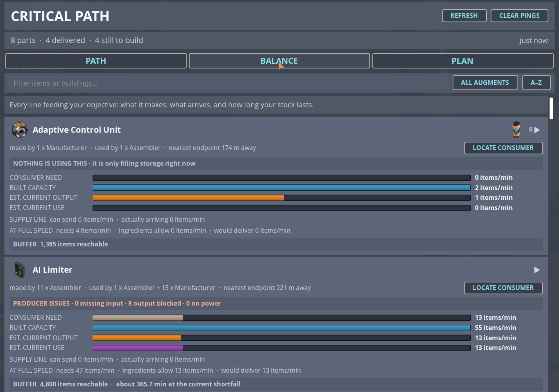The width and height of the screenshot is (559, 392).
Task: Click the Adaptive Control Unit item icon
Action: tap(20, 130)
